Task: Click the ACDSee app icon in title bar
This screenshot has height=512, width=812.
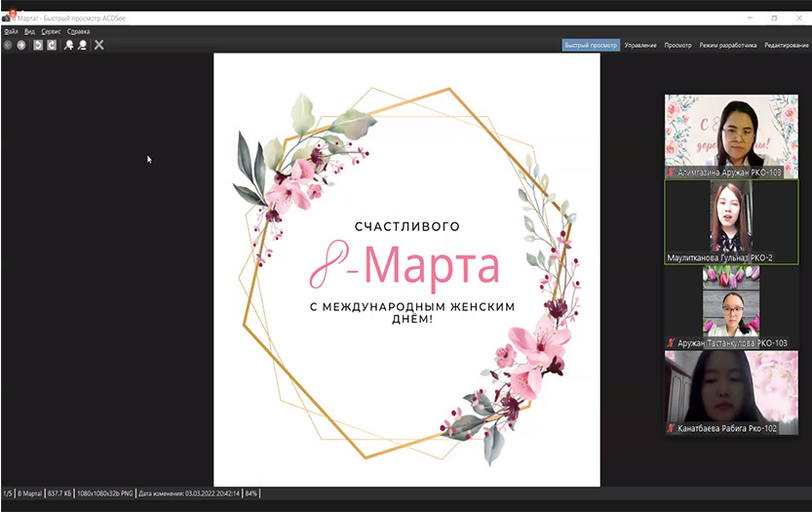Action: (x=7, y=17)
